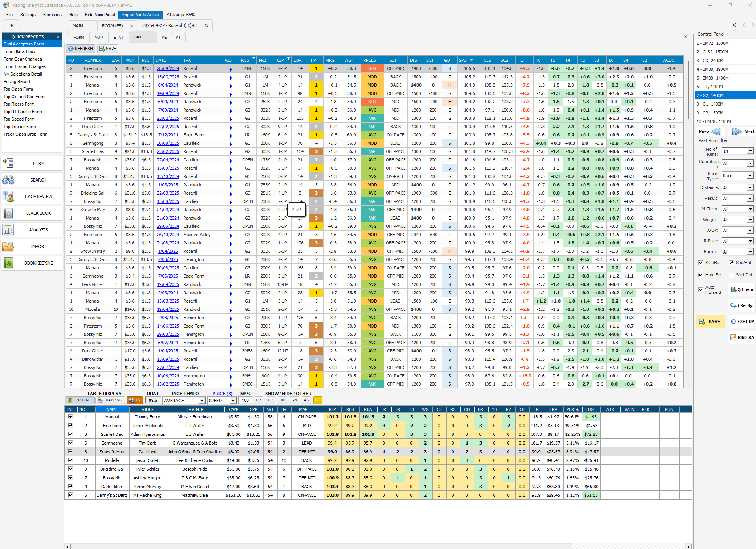
Task: Switch to the STAT tab
Action: pos(118,38)
